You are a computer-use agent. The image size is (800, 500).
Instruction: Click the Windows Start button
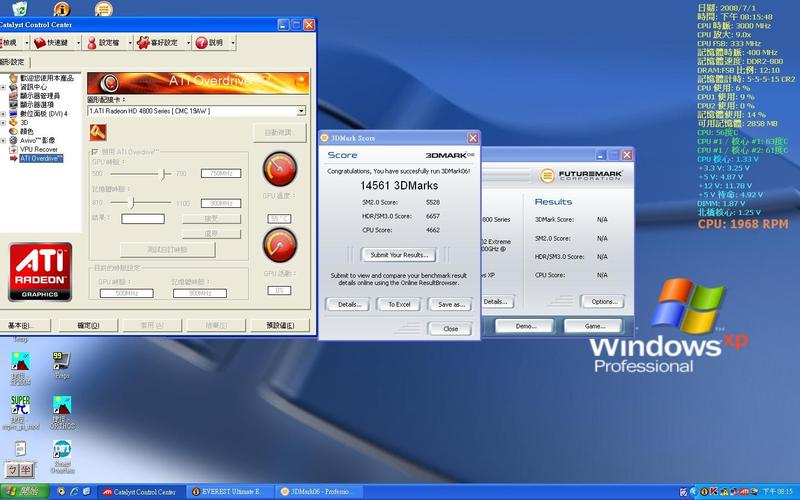coord(24,492)
